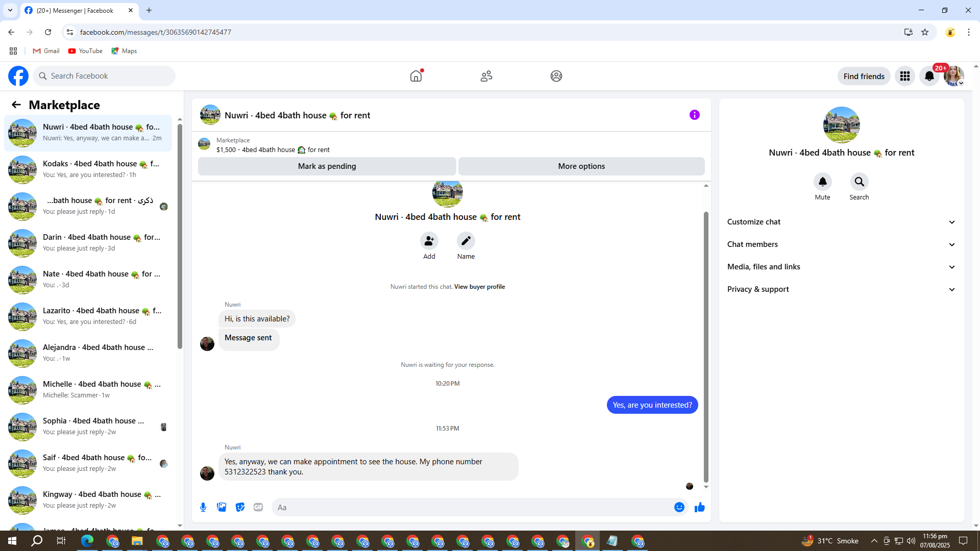Click the message input field
This screenshot has width=980, height=551.
click(472, 507)
